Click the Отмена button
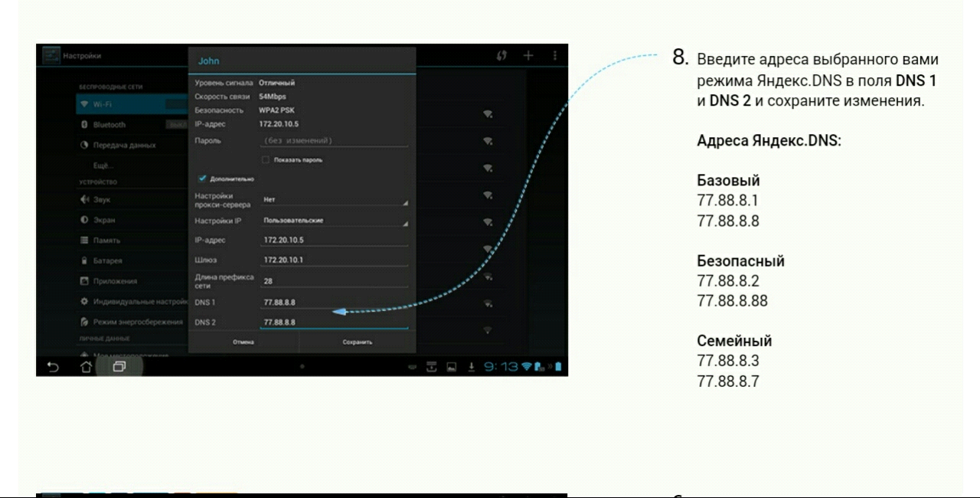 click(243, 342)
